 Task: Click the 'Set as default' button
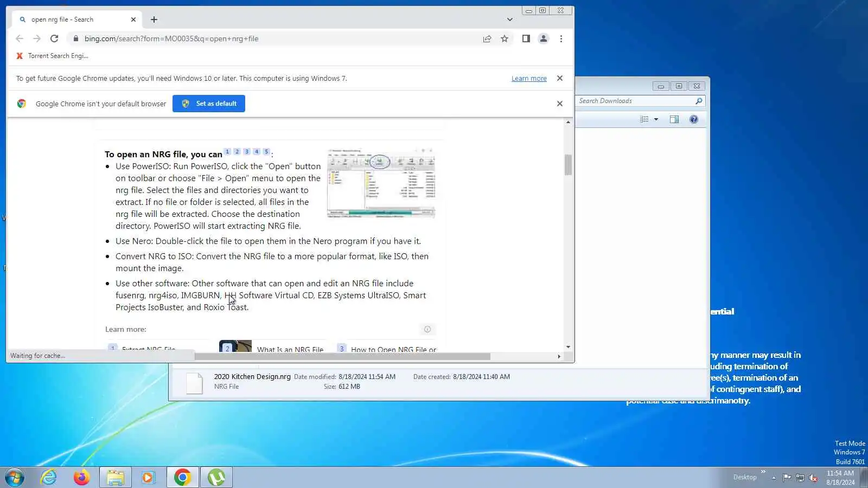coord(209,104)
